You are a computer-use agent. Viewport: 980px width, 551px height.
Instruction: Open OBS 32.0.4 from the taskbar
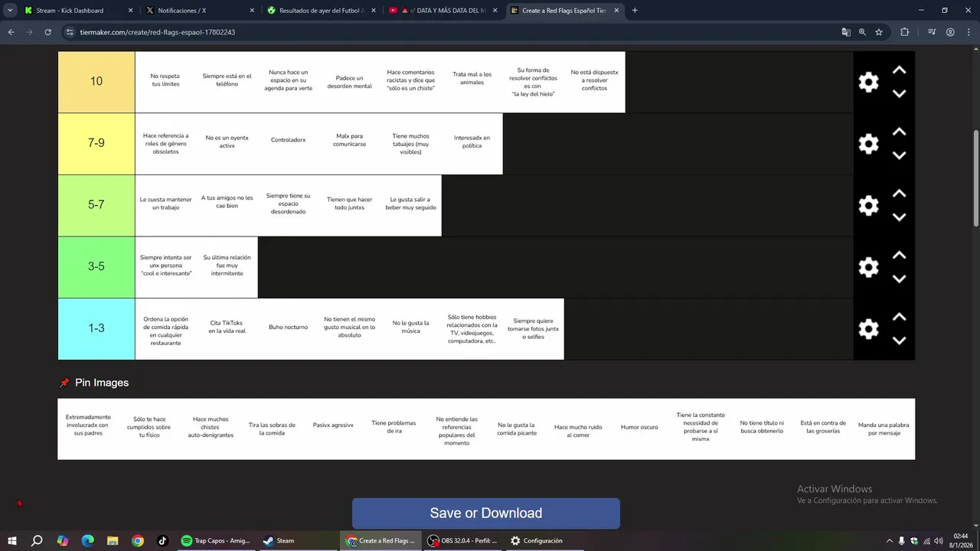click(x=462, y=540)
